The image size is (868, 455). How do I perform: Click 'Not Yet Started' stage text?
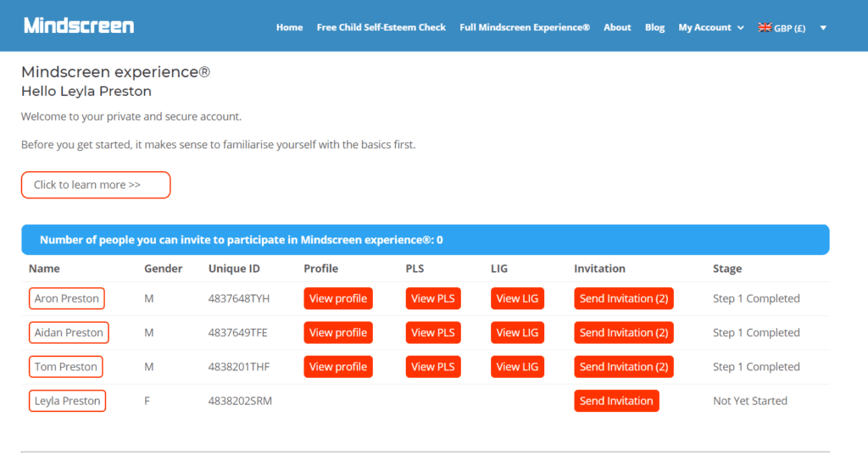(x=749, y=401)
